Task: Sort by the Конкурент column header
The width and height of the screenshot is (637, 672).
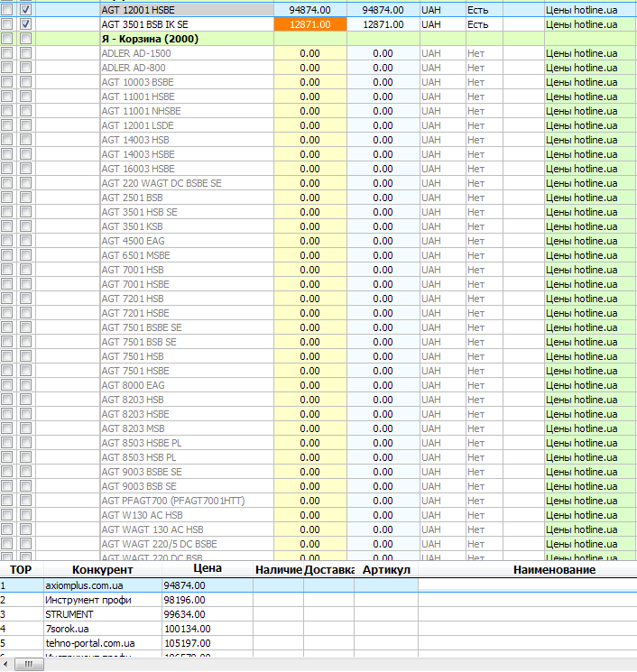Action: coord(103,569)
